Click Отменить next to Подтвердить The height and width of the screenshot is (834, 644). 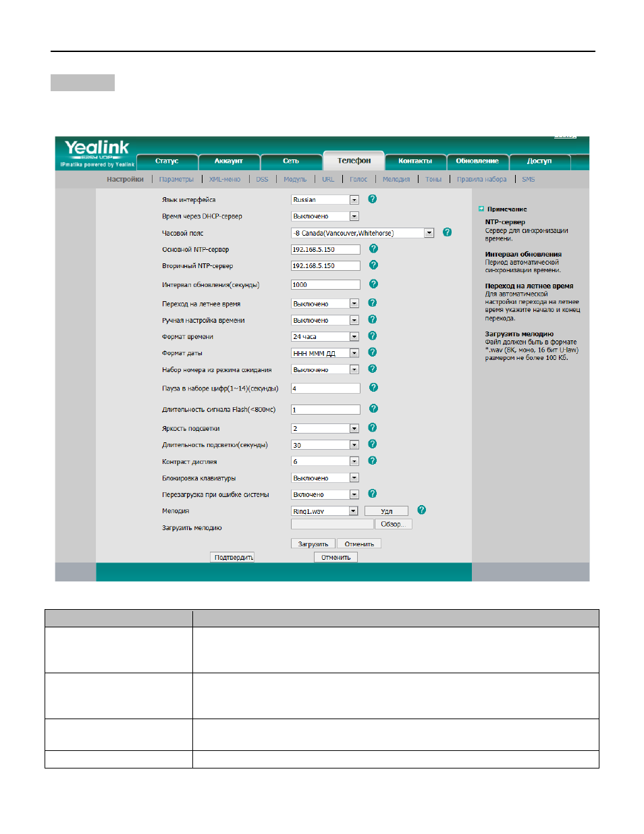pyautogui.click(x=336, y=557)
